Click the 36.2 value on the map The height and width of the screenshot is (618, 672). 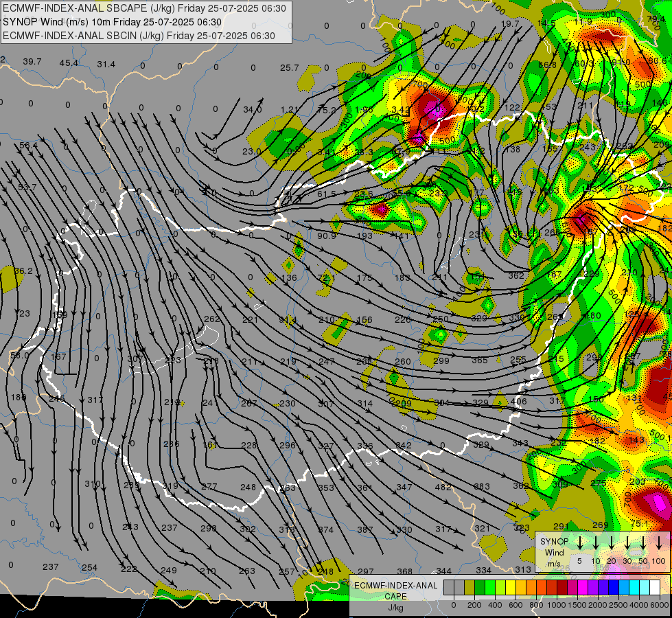[x=23, y=271]
